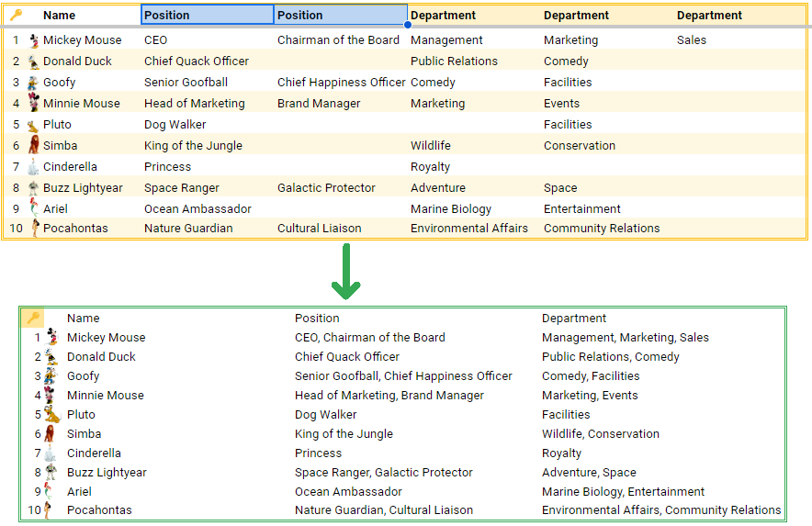This screenshot has height=526, width=812.
Task: Click the 'Sales' cell in Mickey Mouse's row
Action: [x=692, y=39]
